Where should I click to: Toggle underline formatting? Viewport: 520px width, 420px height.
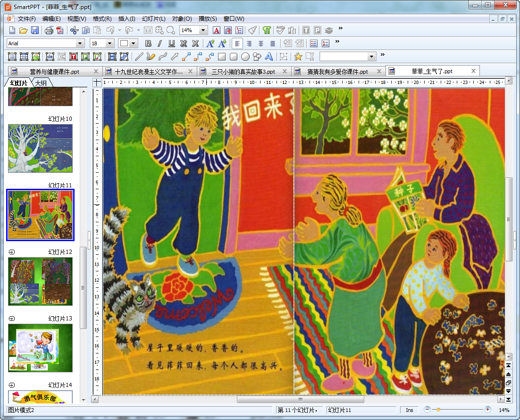point(171,43)
